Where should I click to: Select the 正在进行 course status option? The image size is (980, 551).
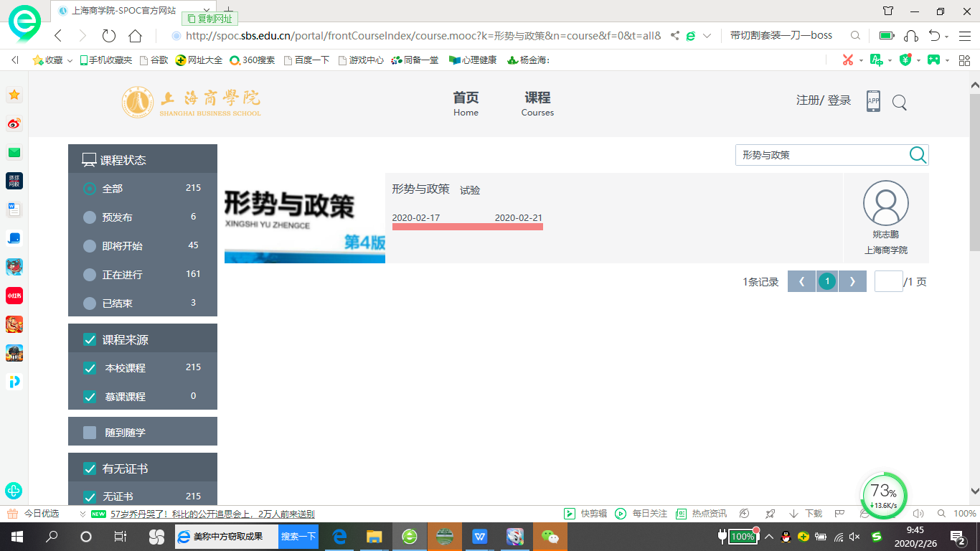coord(90,275)
